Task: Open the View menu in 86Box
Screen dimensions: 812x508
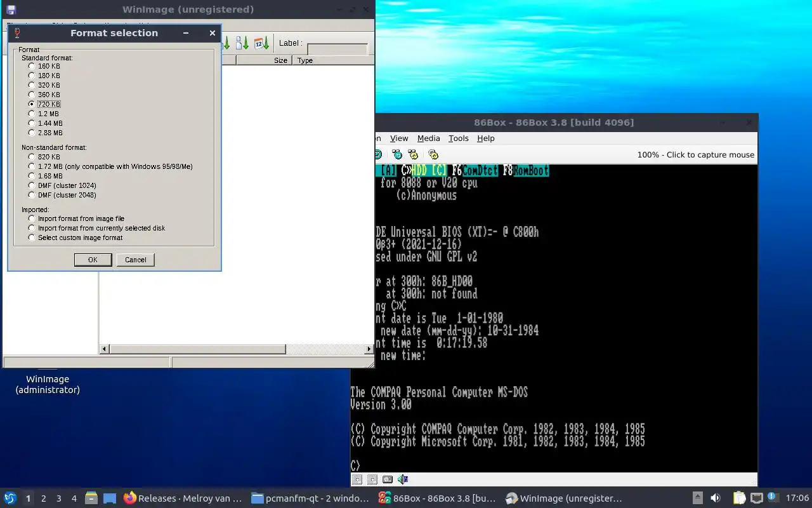Action: pyautogui.click(x=399, y=138)
